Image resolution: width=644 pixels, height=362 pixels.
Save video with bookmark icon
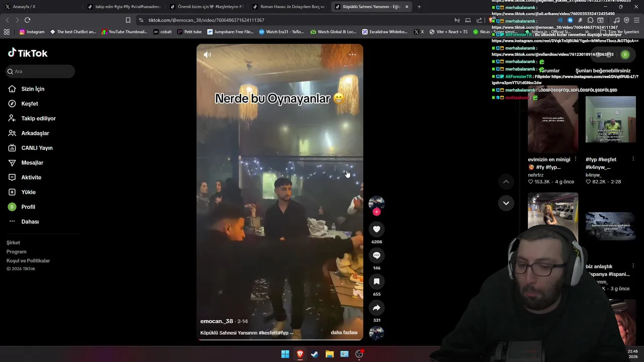pyautogui.click(x=376, y=282)
